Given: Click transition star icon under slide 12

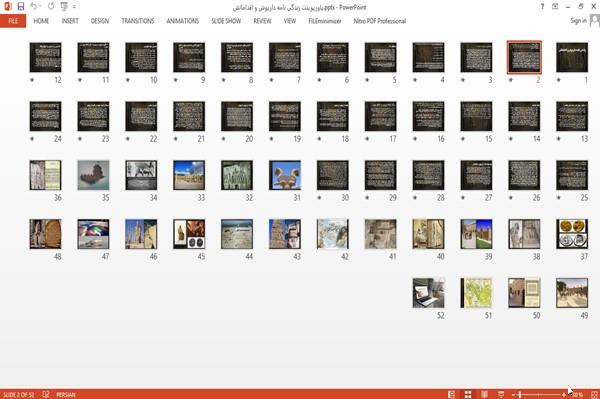Looking at the screenshot, I should [x=32, y=80].
